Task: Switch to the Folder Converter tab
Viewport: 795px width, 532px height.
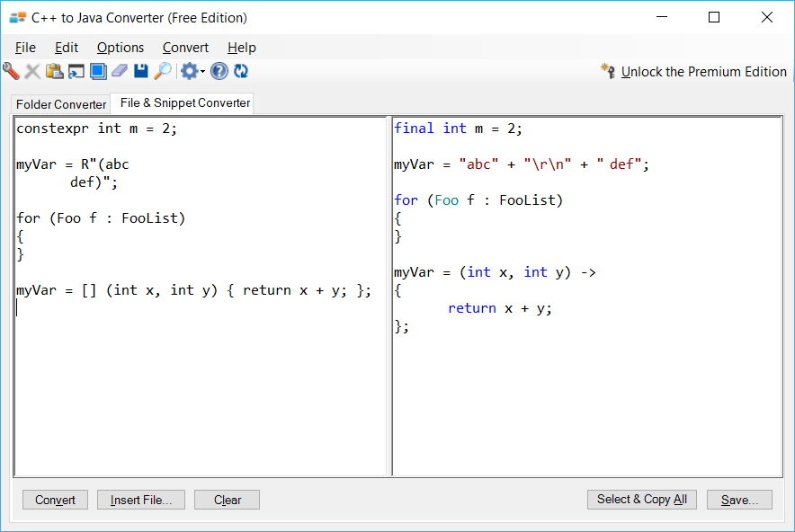Action: (x=61, y=104)
